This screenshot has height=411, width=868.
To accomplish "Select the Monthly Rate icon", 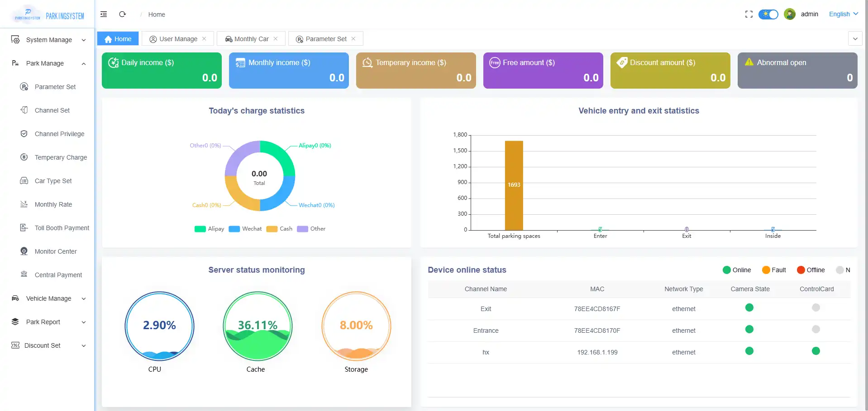I will point(24,204).
